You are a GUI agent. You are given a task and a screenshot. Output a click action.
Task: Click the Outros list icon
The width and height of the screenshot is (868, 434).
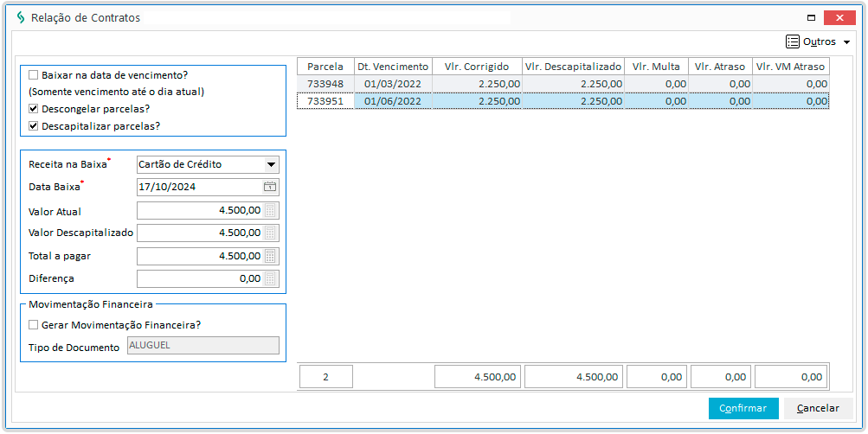pyautogui.click(x=792, y=41)
